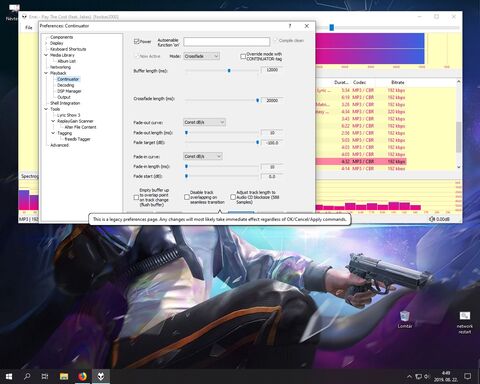Image resolution: width=480 pixels, height=384 pixels.
Task: Open the Fade-out curve dropdown
Action: coord(204,122)
